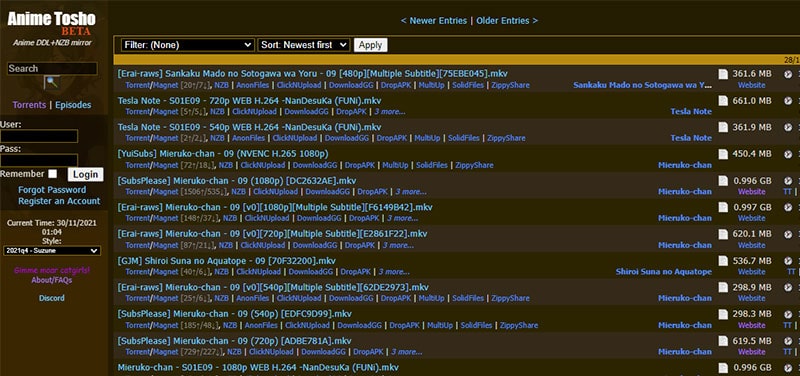The image size is (800, 376).
Task: Click clock icon in Sankaku Mado 480p row
Action: click(x=788, y=74)
